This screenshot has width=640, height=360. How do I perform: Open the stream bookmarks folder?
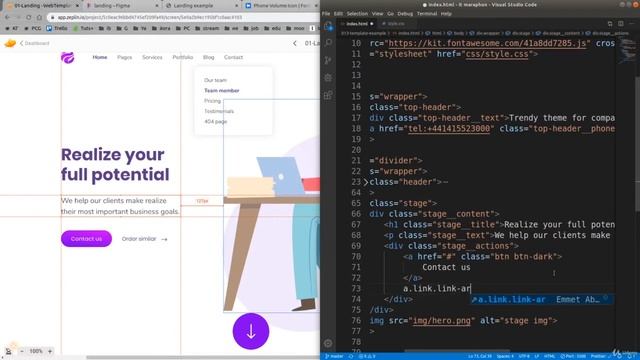click(x=207, y=28)
